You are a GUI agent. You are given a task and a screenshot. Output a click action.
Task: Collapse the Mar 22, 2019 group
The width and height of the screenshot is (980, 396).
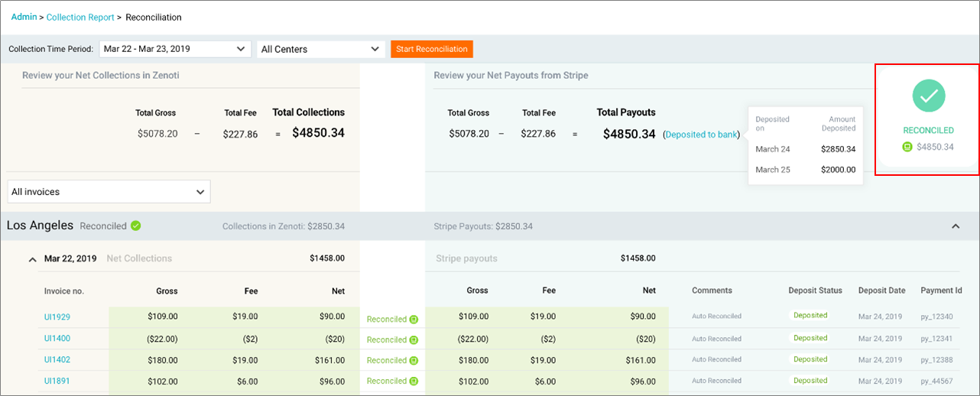32,259
